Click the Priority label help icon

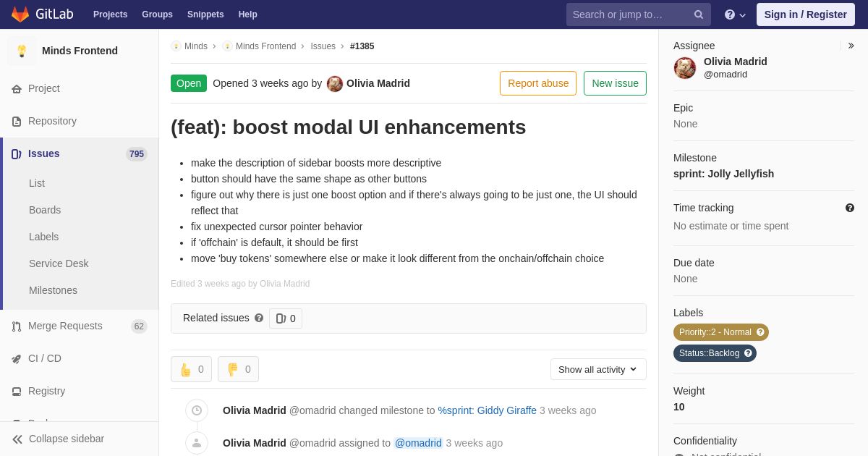[760, 332]
